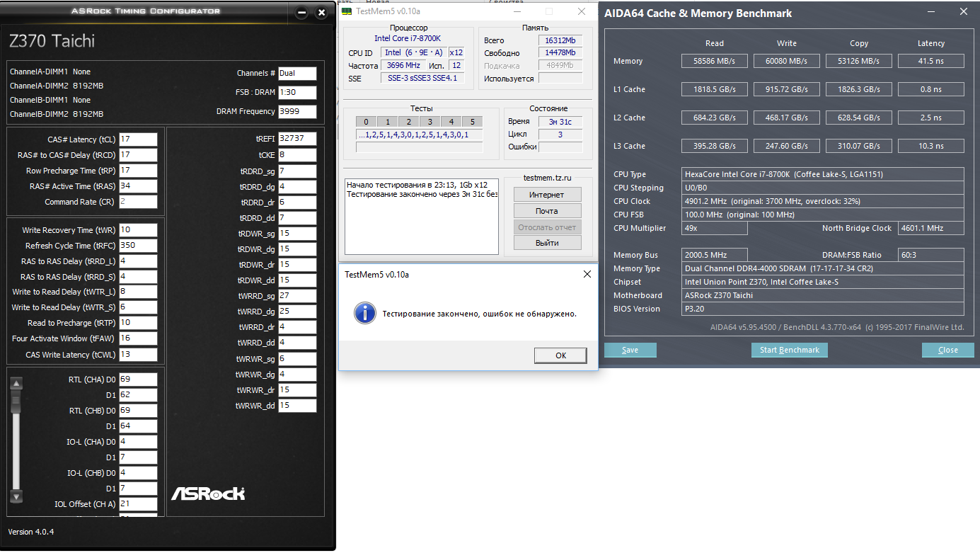Click test indicator 3 in the Тесты group
This screenshot has height=553, width=980.
pos(430,122)
